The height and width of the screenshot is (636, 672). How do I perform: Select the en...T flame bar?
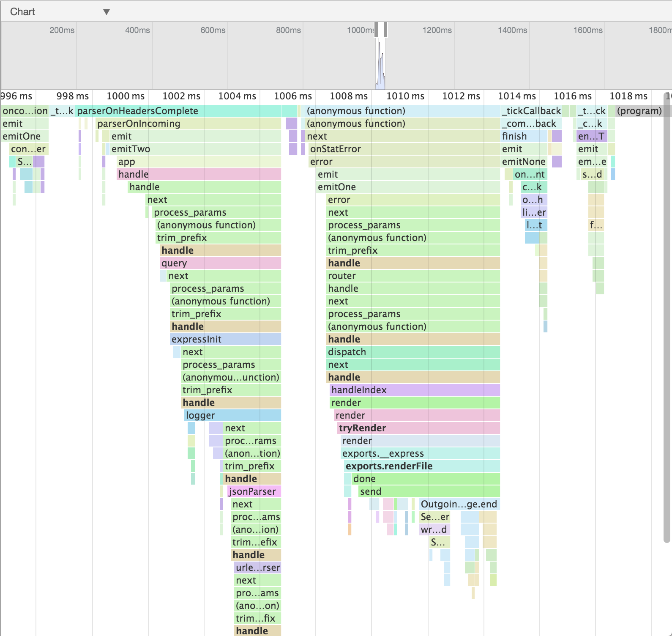[x=592, y=136]
